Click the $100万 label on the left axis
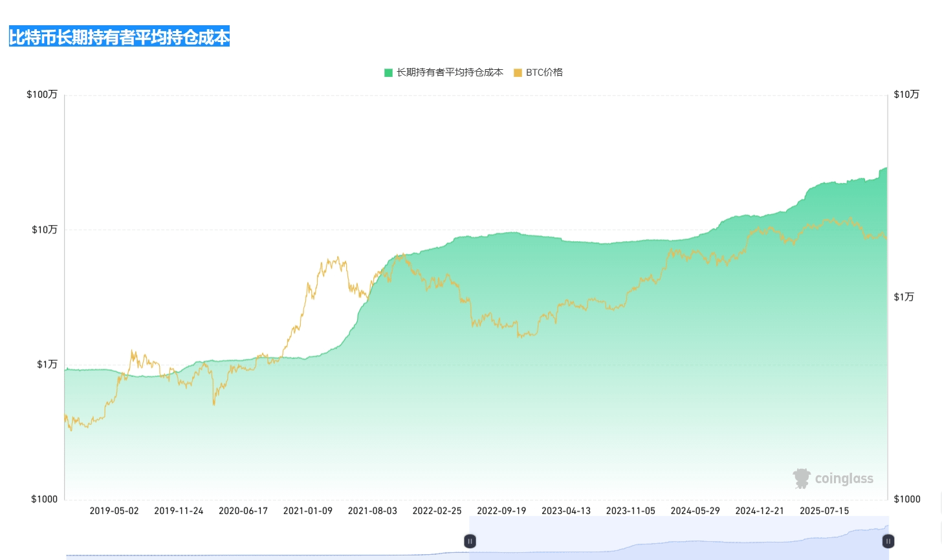The height and width of the screenshot is (560, 942). point(42,94)
